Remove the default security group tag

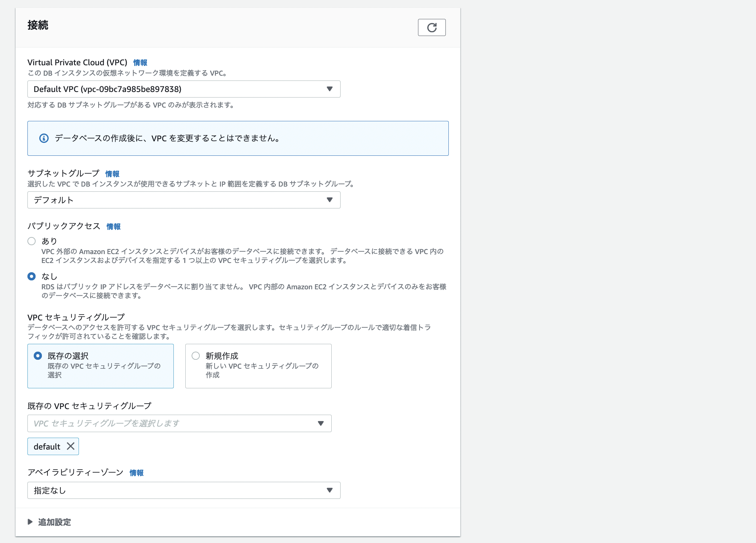pyautogui.click(x=70, y=446)
